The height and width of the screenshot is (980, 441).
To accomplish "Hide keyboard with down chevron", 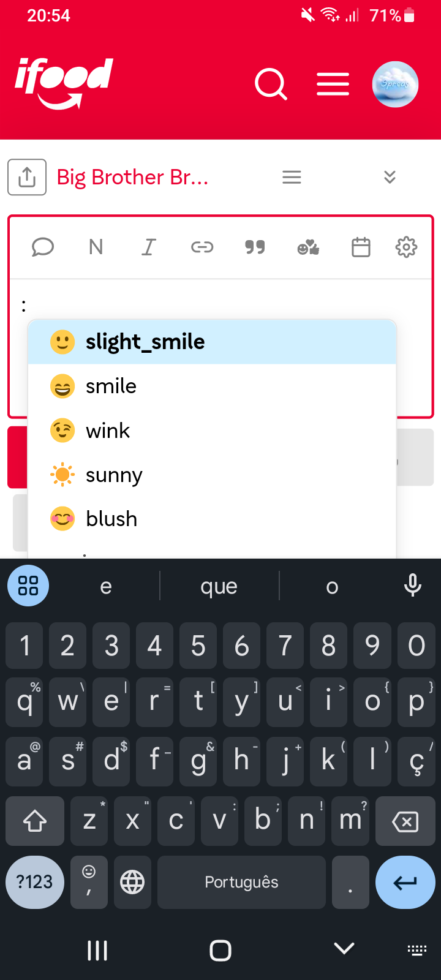I will (344, 949).
